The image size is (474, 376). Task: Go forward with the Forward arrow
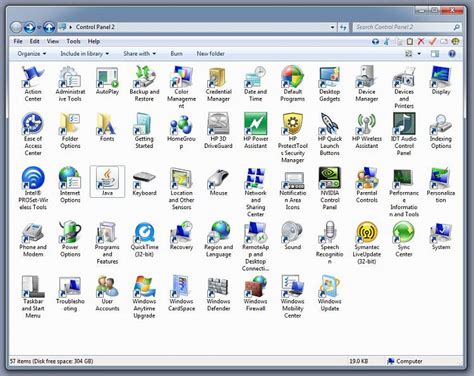(x=29, y=27)
